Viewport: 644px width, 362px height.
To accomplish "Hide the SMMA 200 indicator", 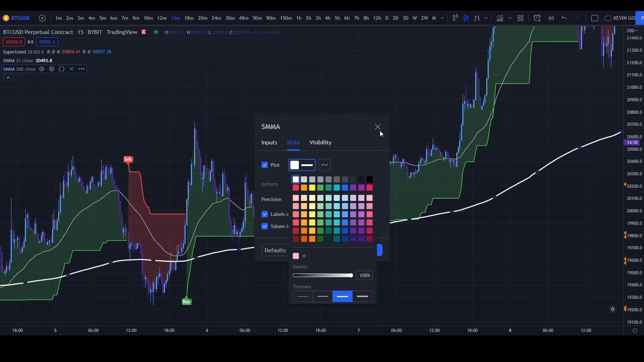I will pos(42,69).
